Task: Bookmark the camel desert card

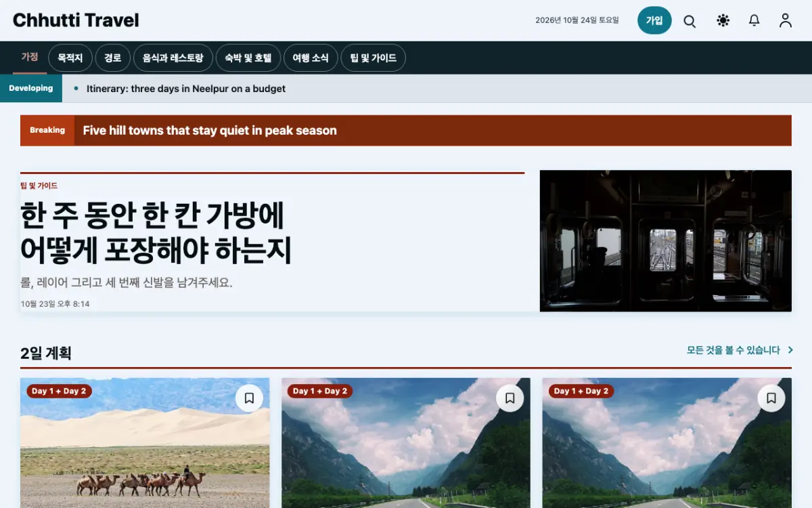Action: coord(249,398)
